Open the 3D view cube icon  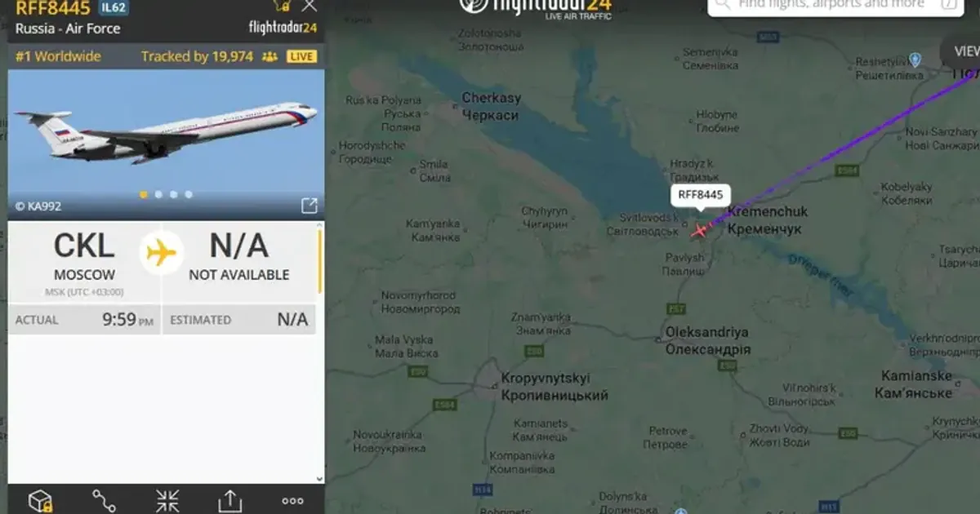pyautogui.click(x=40, y=500)
